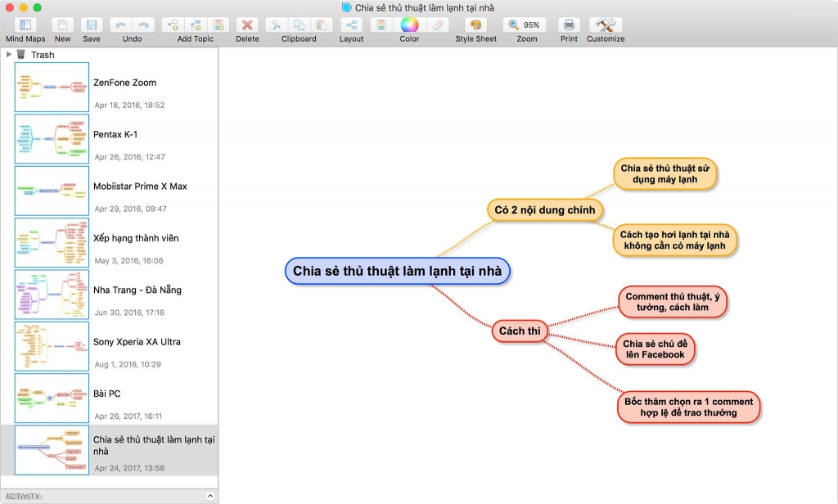Click the eraser icon in Color group
838x504 pixels.
point(438,25)
